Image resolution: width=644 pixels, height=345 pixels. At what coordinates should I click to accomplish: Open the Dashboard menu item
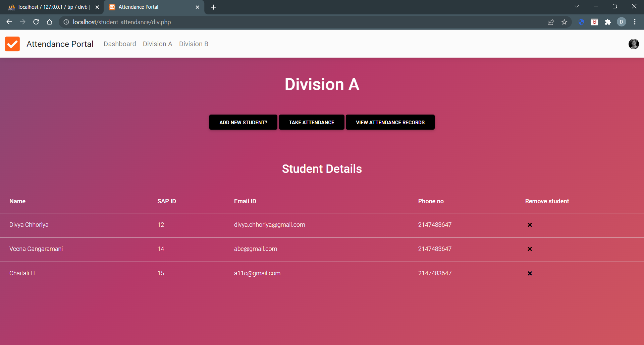[120, 44]
